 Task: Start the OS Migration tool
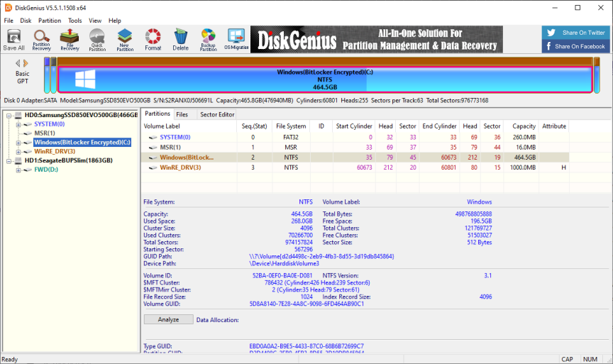click(236, 39)
